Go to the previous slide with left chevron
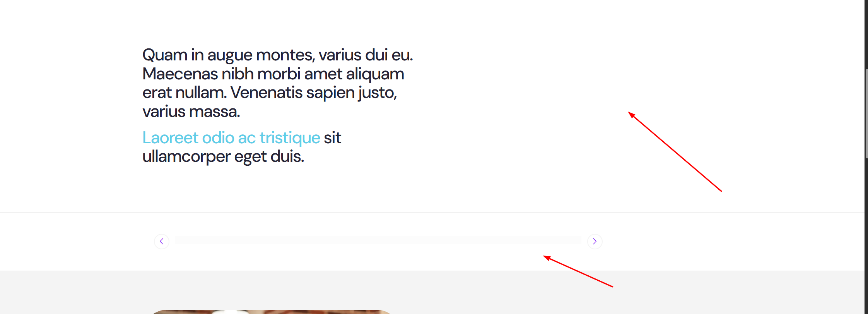This screenshot has width=868, height=314. (162, 242)
